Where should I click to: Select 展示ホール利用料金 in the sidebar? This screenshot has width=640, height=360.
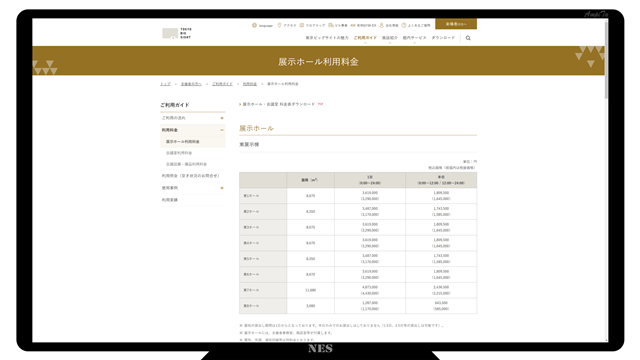(182, 142)
